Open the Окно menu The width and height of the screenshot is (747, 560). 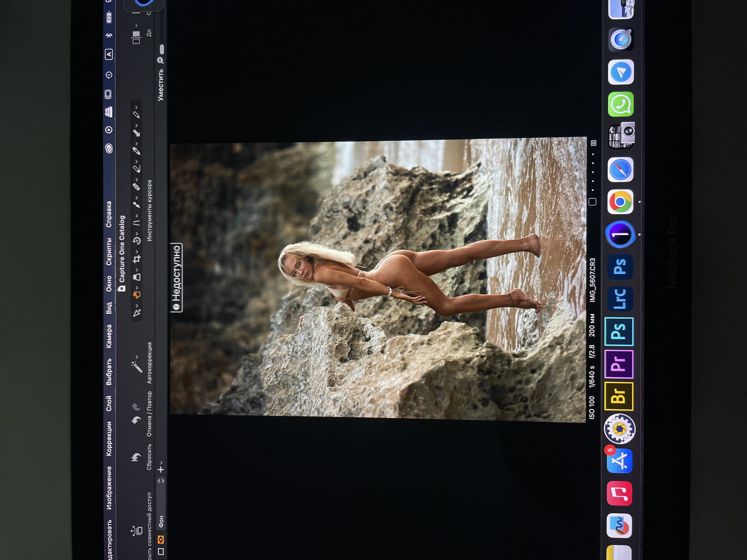[x=109, y=284]
